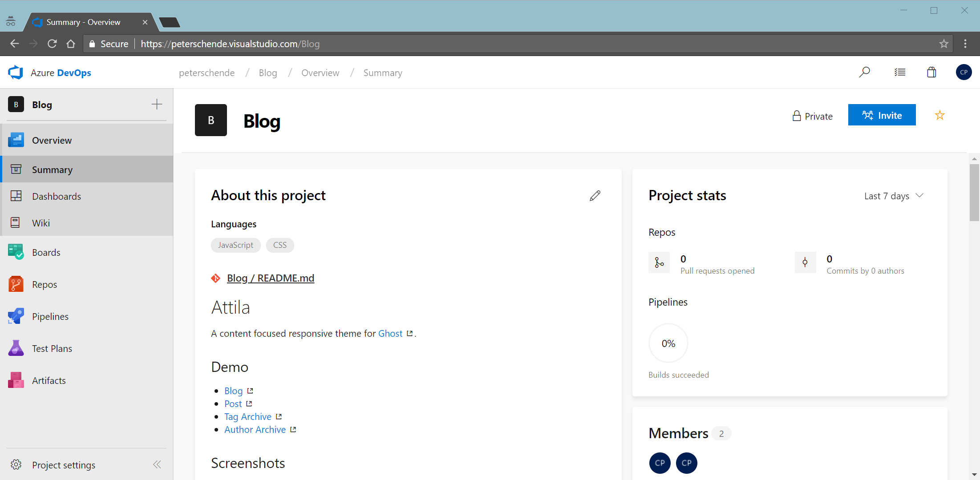Click the Artifacts icon in sidebar
Viewport: 980px width, 480px height.
tap(16, 380)
